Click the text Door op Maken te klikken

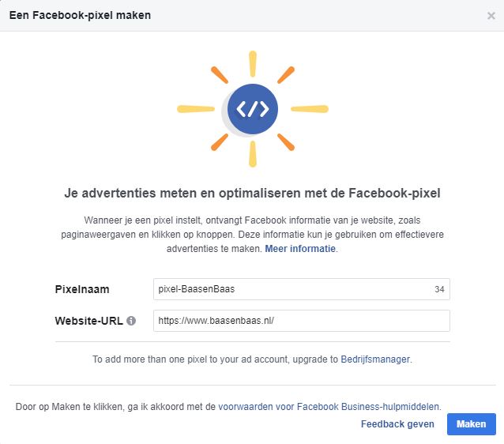click(115, 407)
